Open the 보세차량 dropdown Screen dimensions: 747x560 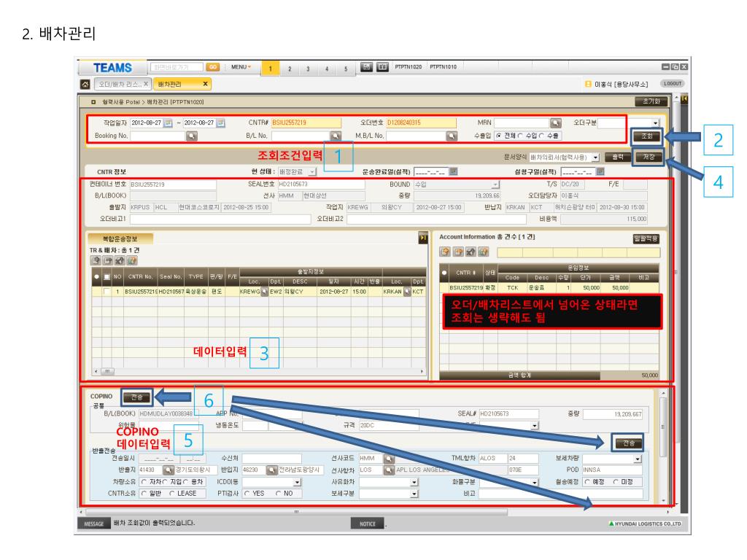point(638,459)
